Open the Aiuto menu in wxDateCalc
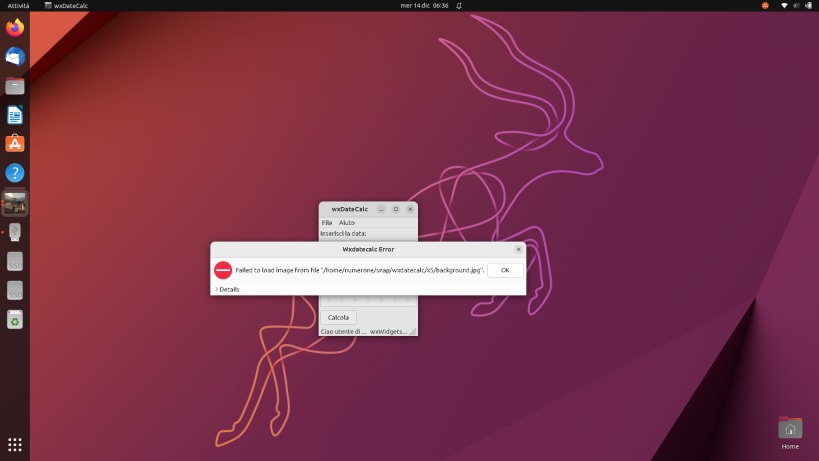The width and height of the screenshot is (819, 461). (347, 222)
